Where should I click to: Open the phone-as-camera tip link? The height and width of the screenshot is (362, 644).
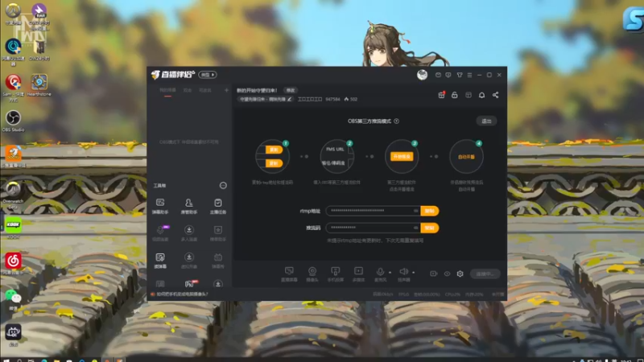[183, 294]
